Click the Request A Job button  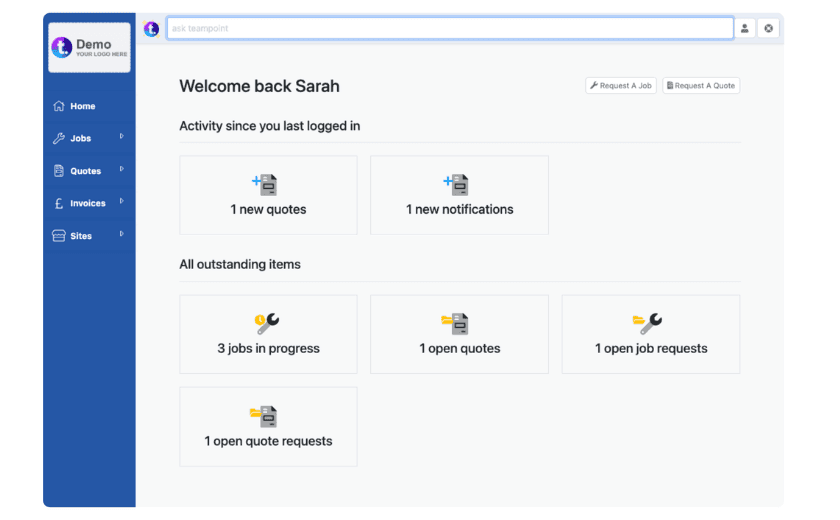tap(620, 86)
